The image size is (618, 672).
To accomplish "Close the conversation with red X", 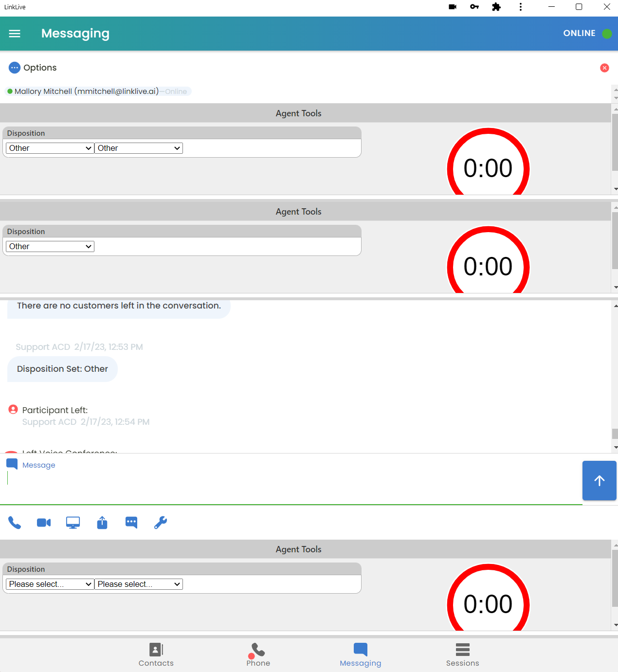I will (604, 68).
